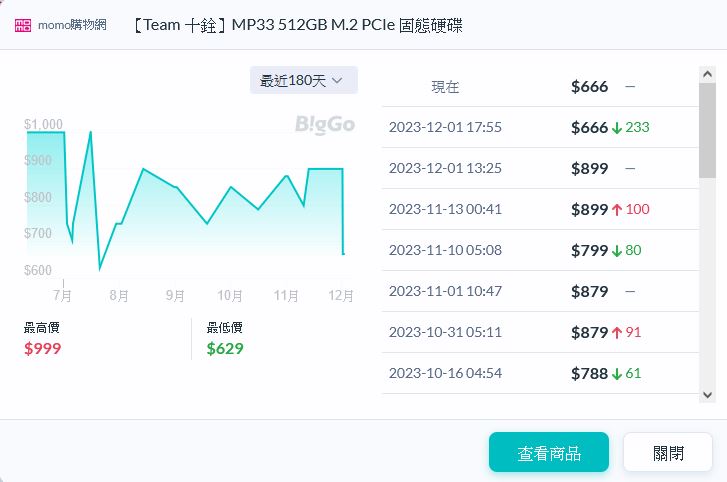
Task: Click the green down arrow beside 233
Action: (x=617, y=127)
